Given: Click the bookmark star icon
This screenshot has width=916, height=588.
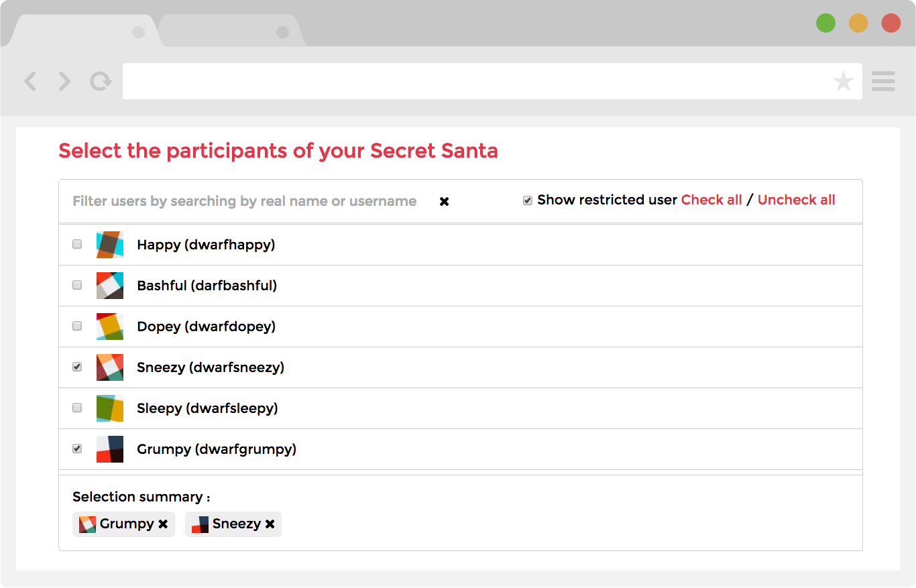Looking at the screenshot, I should coord(843,81).
